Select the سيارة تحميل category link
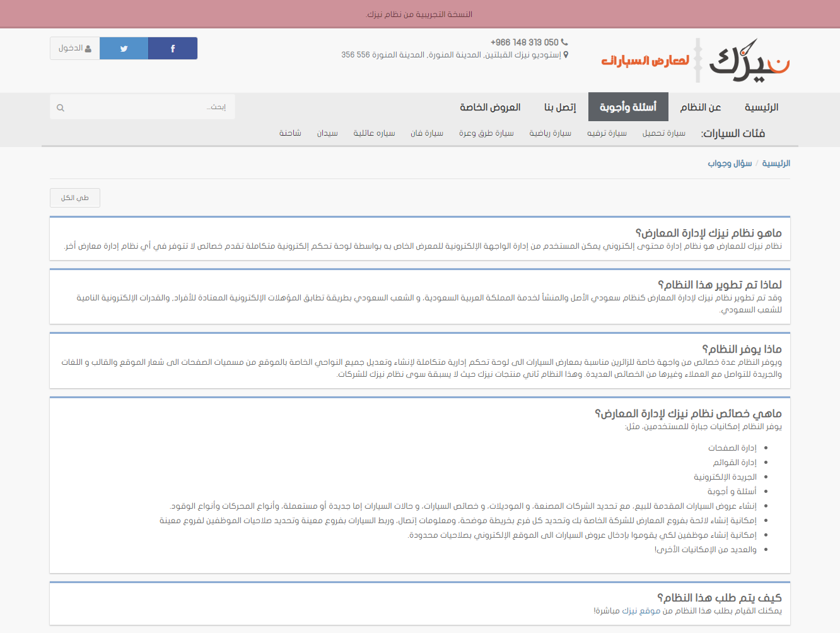 click(x=663, y=133)
